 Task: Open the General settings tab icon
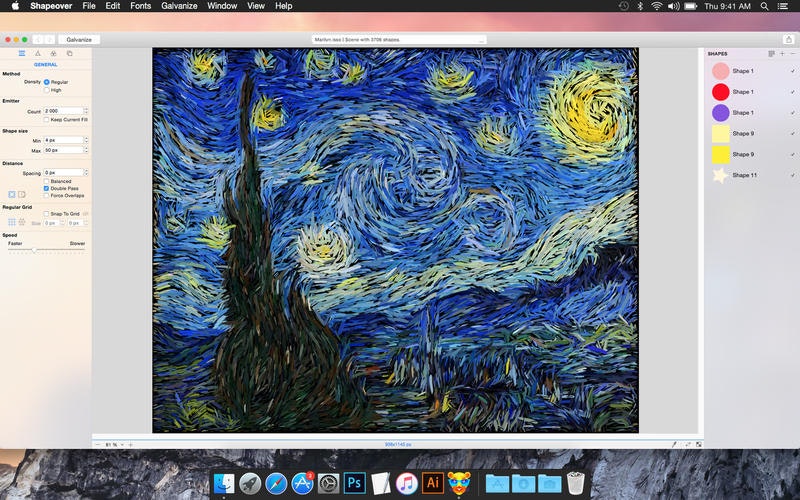click(x=22, y=53)
